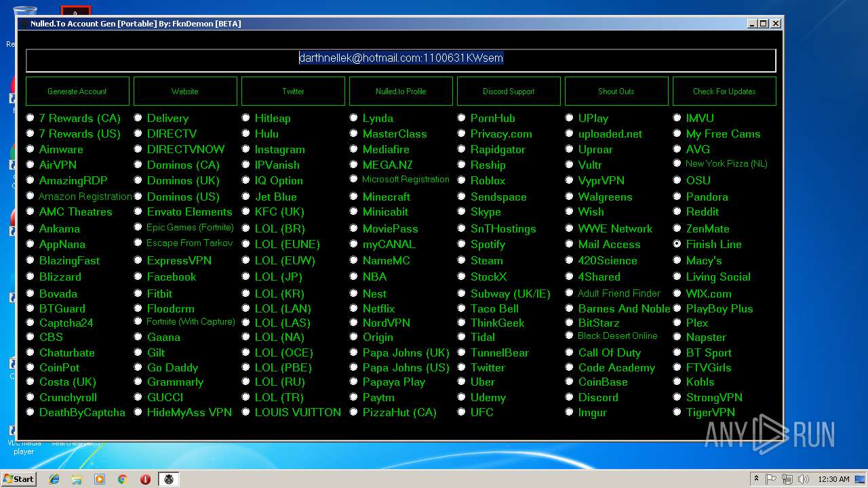This screenshot has width=868, height=488.
Task: Select the WWE Network option
Action: [569, 228]
